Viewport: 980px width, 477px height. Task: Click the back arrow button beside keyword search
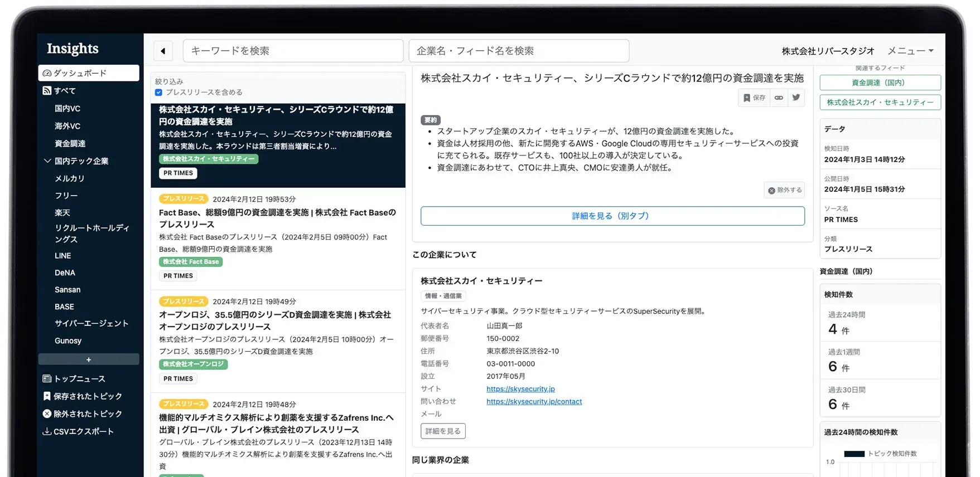pyautogui.click(x=163, y=51)
